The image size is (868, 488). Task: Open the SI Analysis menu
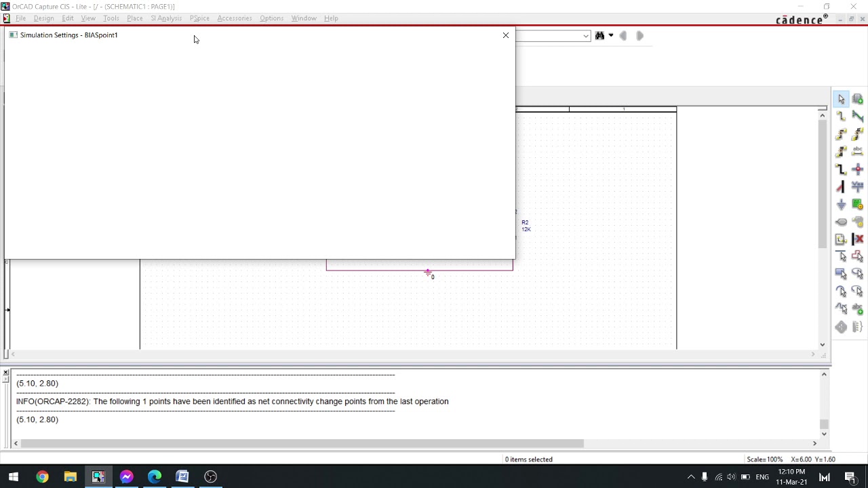[166, 18]
